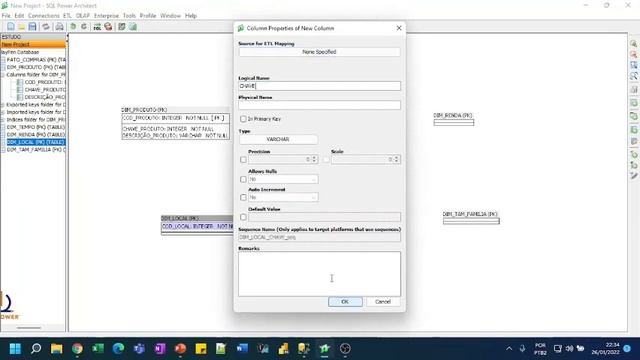Expand the Indices folder node

tap(3, 120)
